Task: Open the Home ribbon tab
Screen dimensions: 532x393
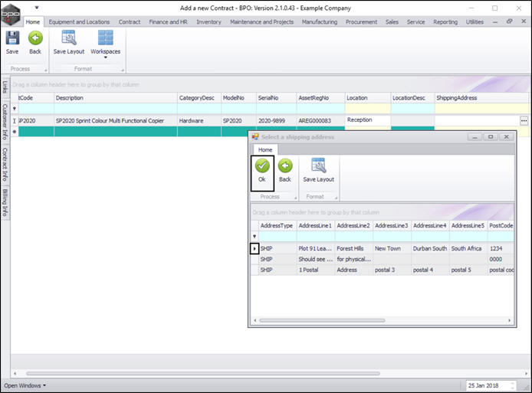Action: pyautogui.click(x=33, y=22)
